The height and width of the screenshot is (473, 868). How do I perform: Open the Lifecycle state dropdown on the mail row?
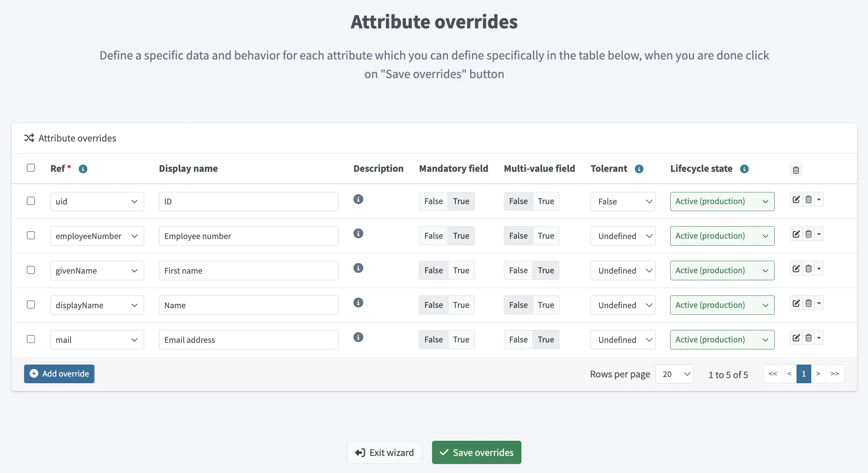coord(721,339)
